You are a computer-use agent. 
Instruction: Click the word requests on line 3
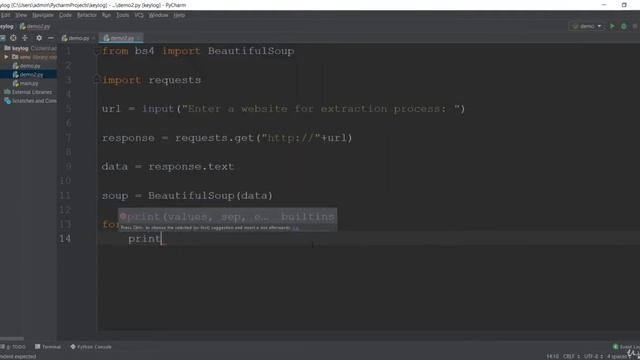click(x=175, y=80)
